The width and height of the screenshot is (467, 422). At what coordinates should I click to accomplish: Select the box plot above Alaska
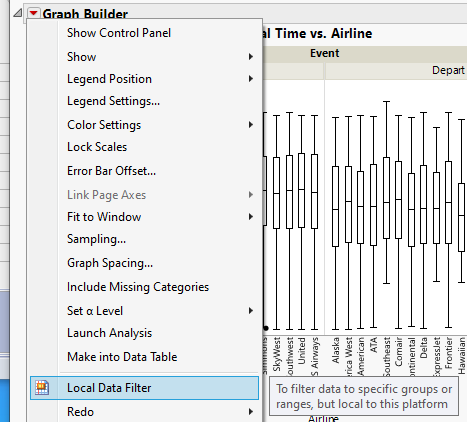[335, 207]
